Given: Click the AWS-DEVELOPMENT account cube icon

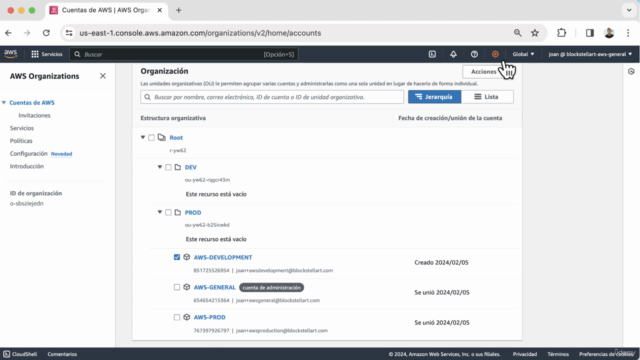Looking at the screenshot, I should 187,257.
